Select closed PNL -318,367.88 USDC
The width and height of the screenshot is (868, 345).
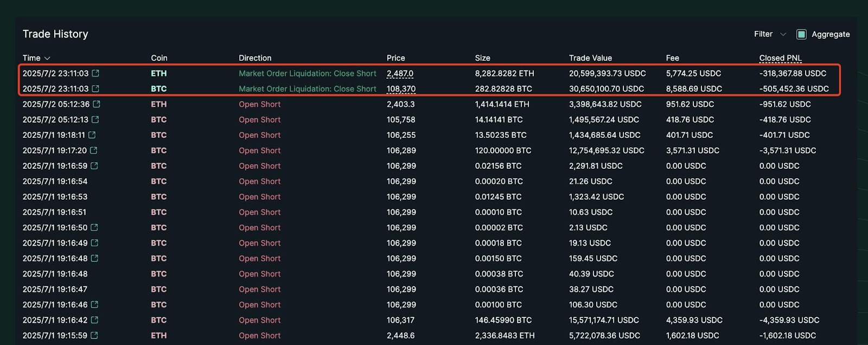(x=793, y=73)
